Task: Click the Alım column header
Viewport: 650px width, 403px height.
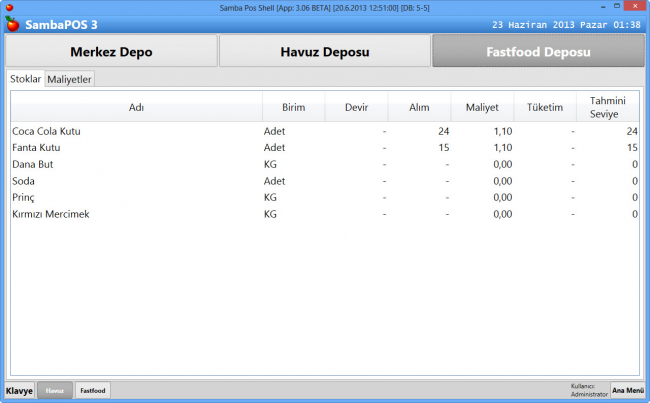Action: pos(420,107)
